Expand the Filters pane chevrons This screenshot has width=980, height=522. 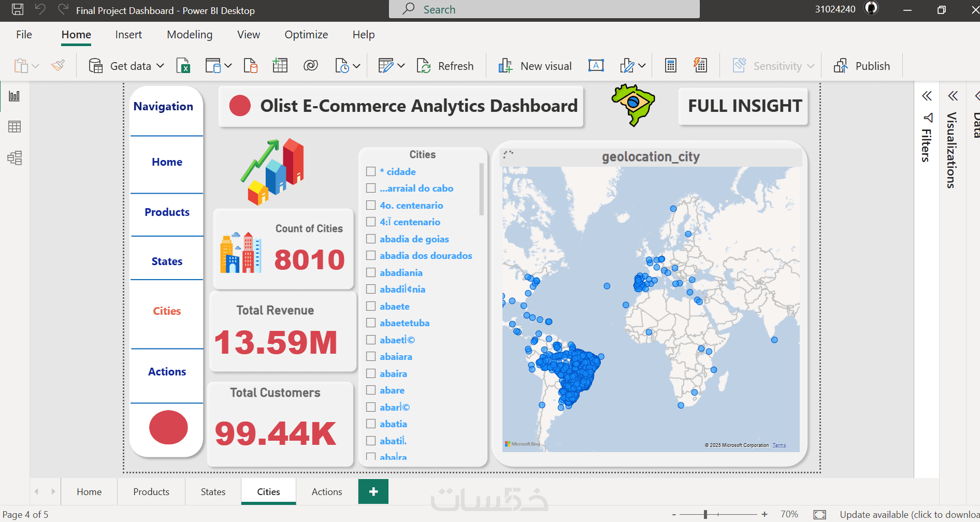[927, 96]
